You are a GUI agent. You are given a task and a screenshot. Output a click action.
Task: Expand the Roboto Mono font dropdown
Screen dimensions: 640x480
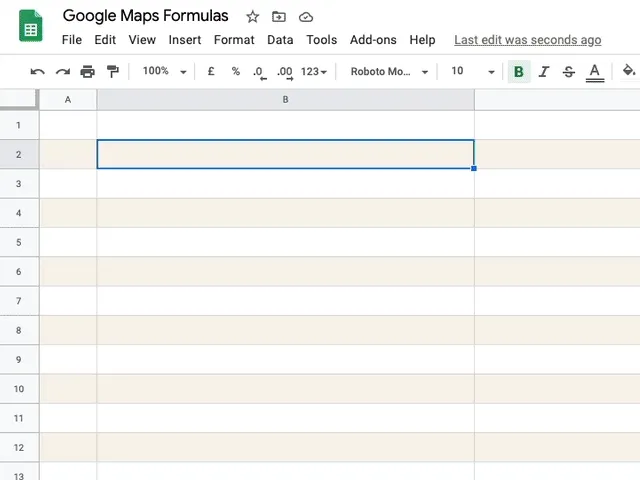pos(389,71)
